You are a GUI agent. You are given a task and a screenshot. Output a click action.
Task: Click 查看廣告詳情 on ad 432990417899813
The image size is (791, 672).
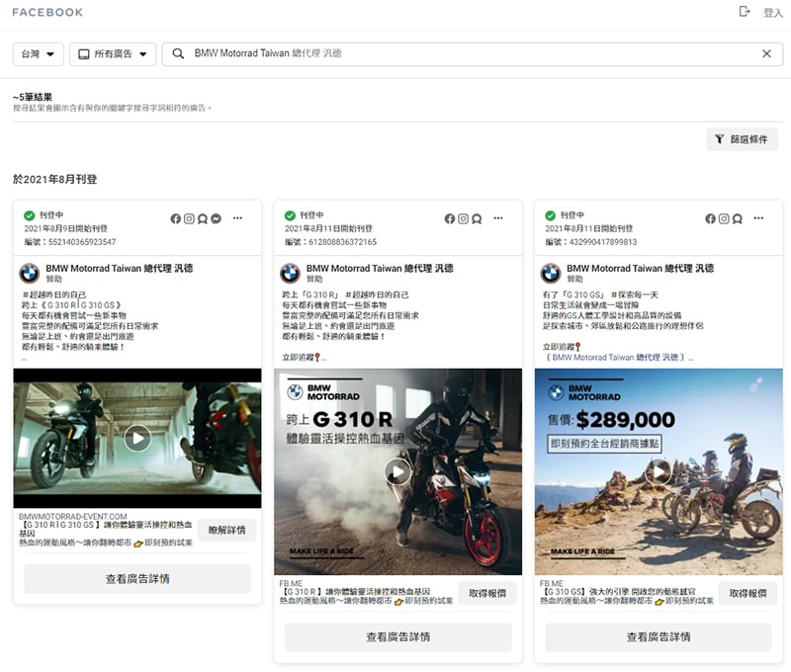click(659, 637)
